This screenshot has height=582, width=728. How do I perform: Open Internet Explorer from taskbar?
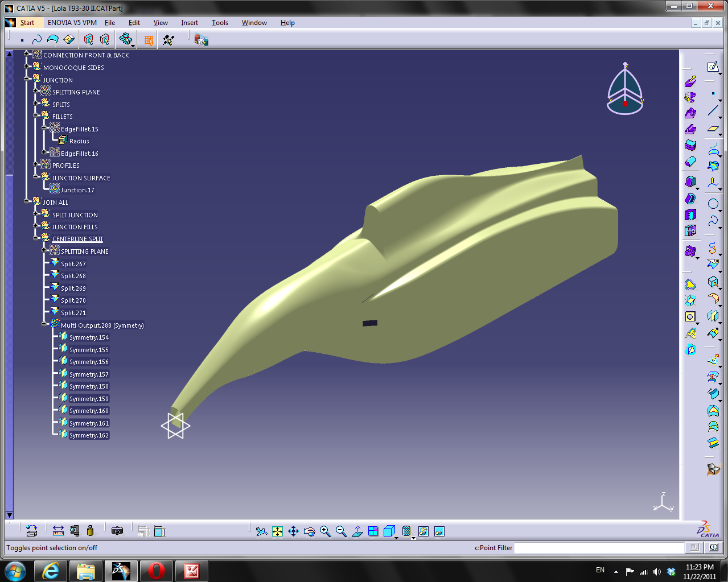[x=51, y=571]
